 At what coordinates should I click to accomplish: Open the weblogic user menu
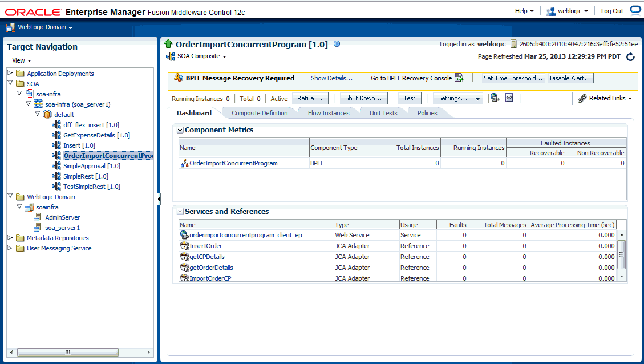[573, 11]
